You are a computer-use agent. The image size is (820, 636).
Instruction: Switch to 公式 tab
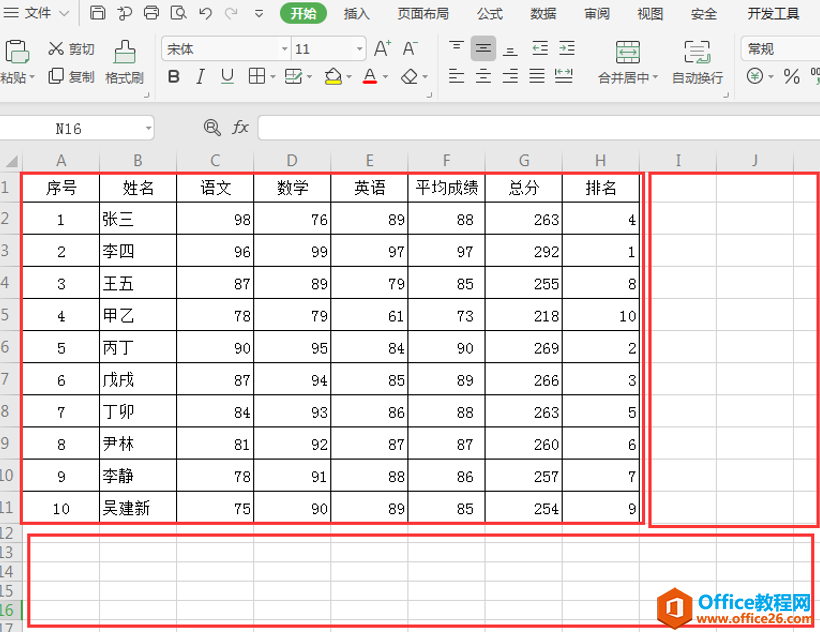pos(490,14)
